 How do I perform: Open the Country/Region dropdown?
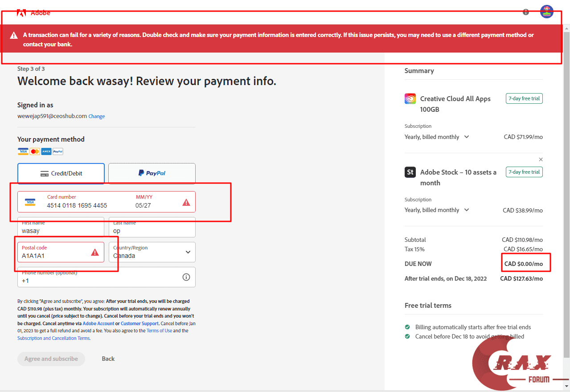coord(152,252)
